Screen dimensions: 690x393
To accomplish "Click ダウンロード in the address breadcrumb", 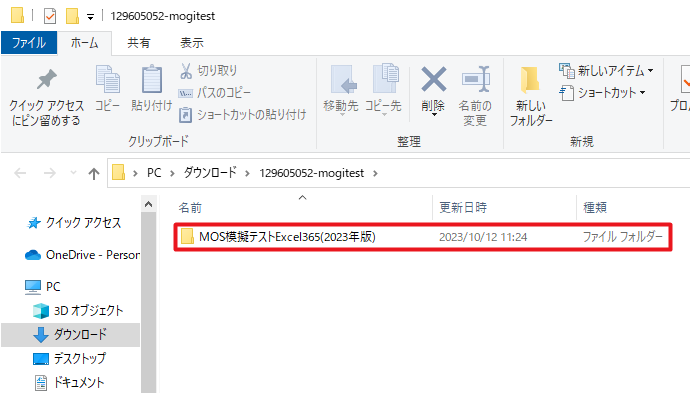I will pyautogui.click(x=210, y=173).
